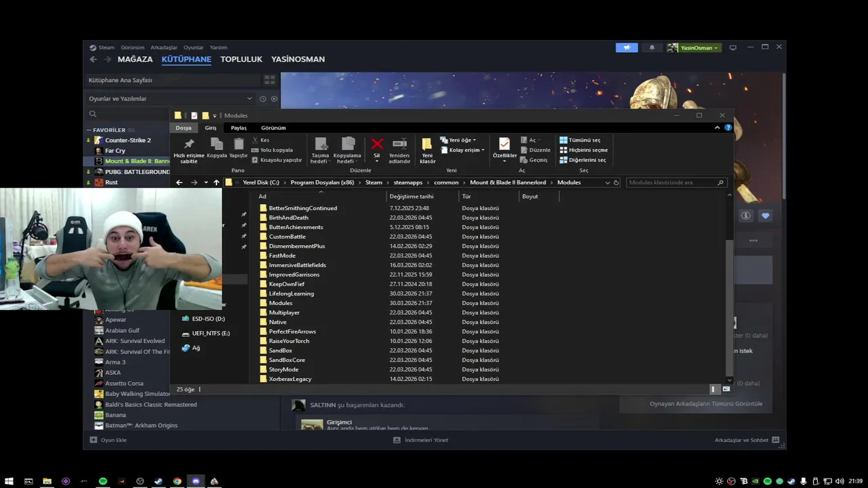The height and width of the screenshot is (488, 868).
Task: Click Geçmiş history icon
Action: tap(534, 160)
